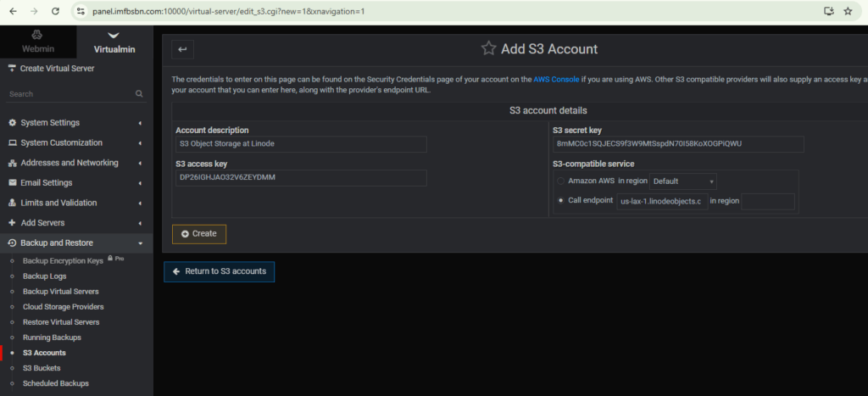Viewport: 868px width, 396px height.
Task: Click the browser back arrow
Action: [x=13, y=11]
